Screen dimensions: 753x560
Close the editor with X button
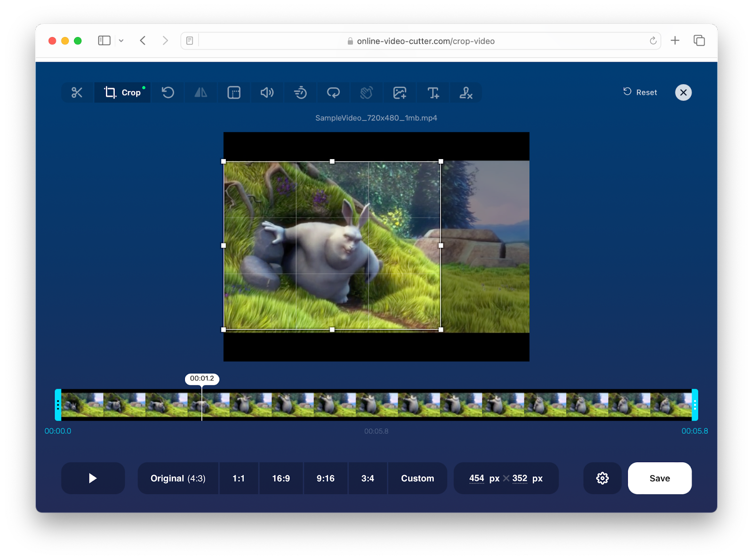[683, 92]
